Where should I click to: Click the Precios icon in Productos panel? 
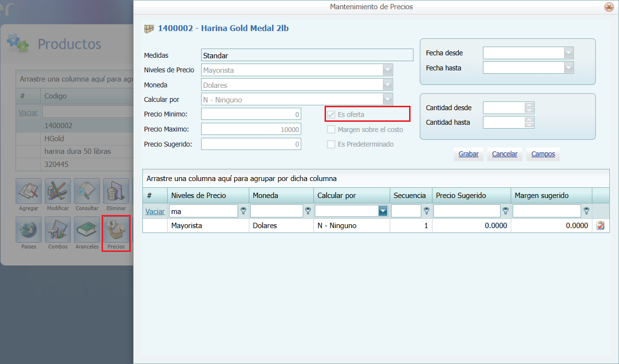pos(116,230)
